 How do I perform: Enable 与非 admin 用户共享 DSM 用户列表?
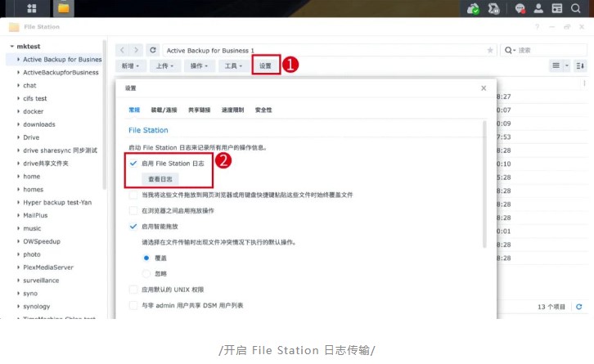[x=133, y=305]
